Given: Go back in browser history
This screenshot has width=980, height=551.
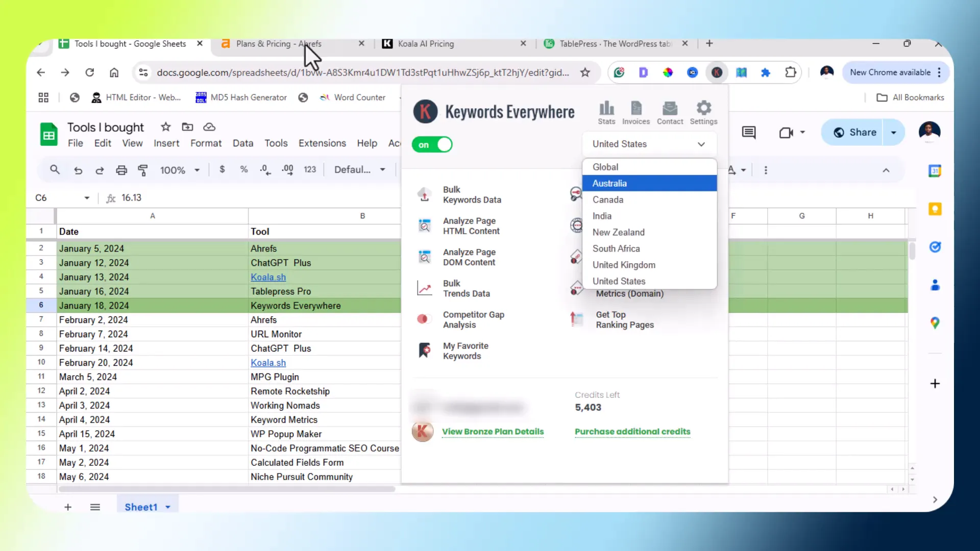Looking at the screenshot, I should 41,72.
